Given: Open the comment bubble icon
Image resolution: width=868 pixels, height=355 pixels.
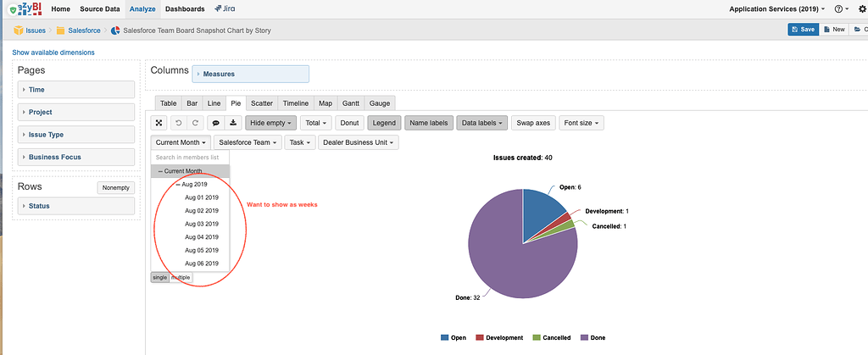Looking at the screenshot, I should [214, 123].
